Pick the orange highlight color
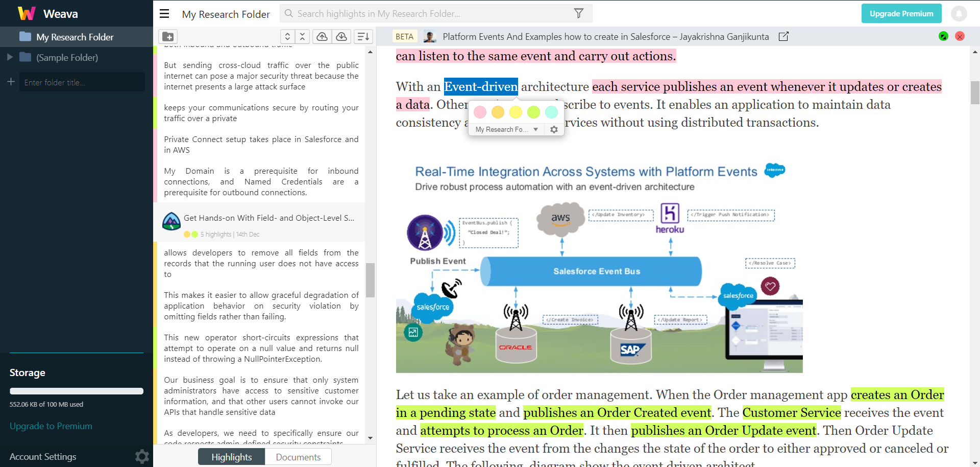 (498, 112)
